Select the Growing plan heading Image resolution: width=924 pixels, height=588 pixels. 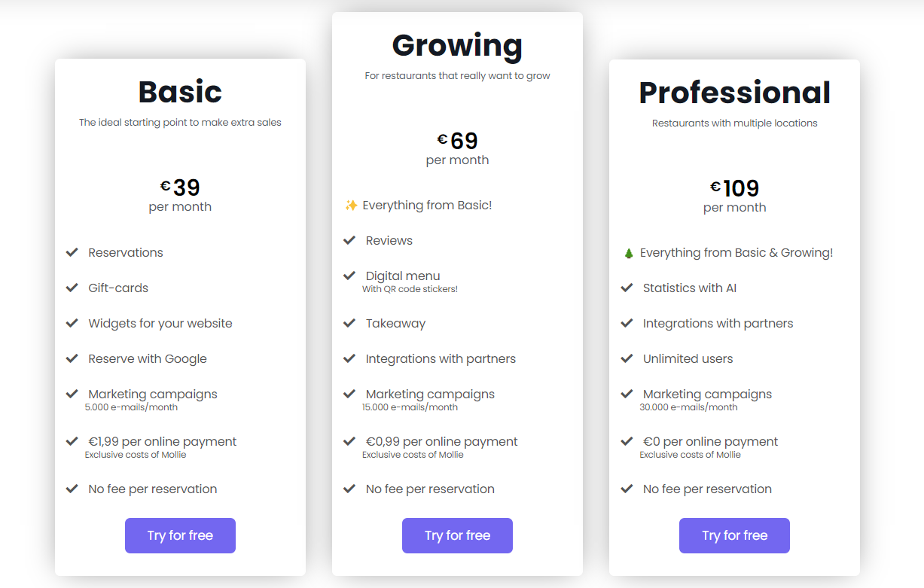pyautogui.click(x=456, y=46)
